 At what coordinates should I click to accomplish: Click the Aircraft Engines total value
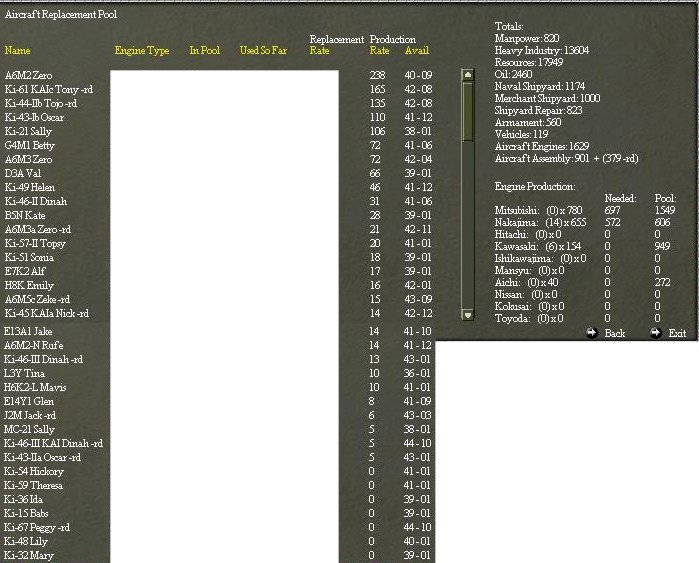(x=580, y=146)
